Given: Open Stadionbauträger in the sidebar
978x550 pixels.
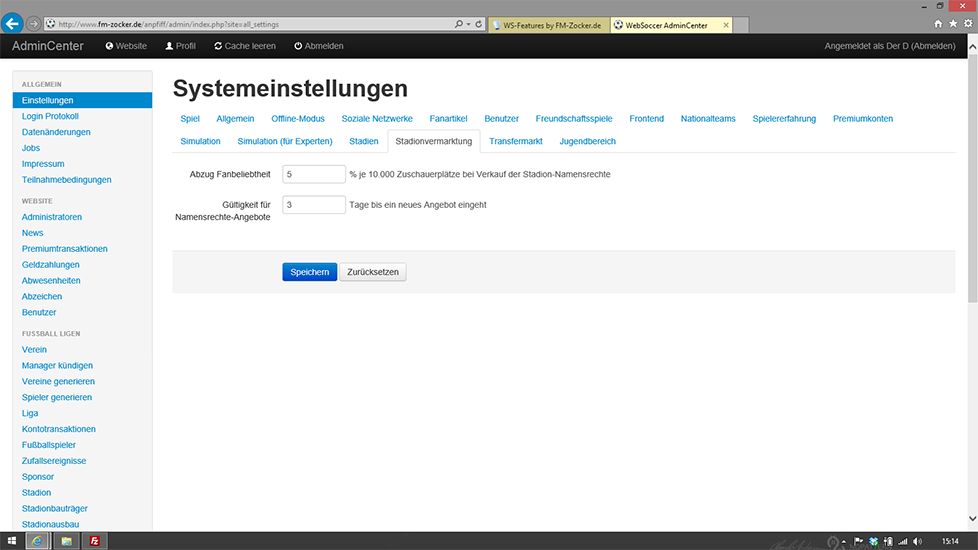Looking at the screenshot, I should 55,509.
